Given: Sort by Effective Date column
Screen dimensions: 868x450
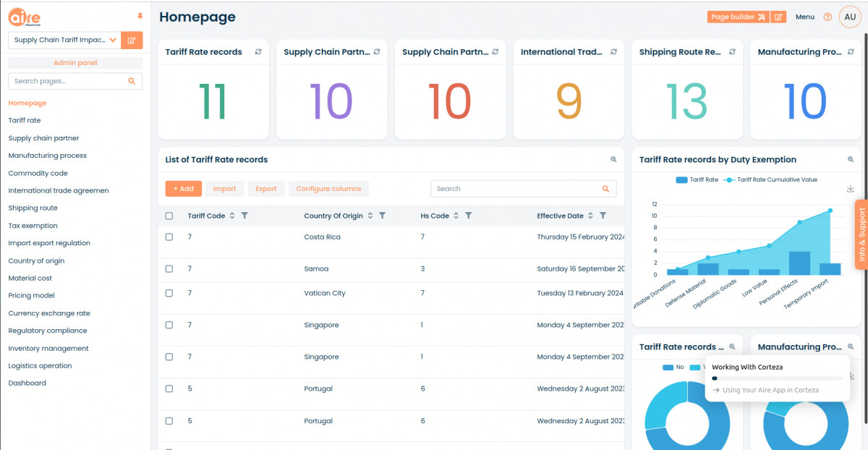Looking at the screenshot, I should (591, 216).
